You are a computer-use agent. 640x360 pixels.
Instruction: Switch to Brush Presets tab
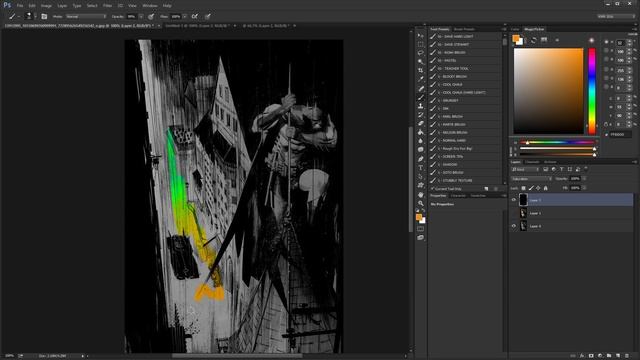tap(464, 29)
